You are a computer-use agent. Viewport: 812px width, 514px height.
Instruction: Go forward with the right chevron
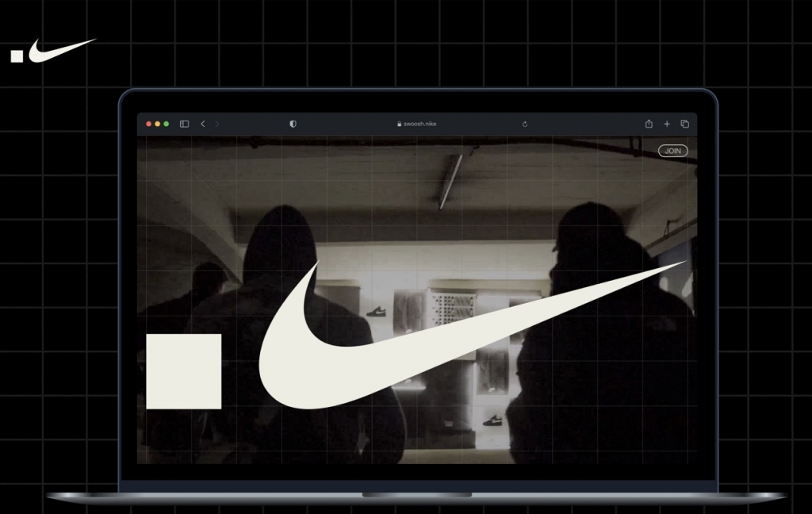(x=217, y=124)
